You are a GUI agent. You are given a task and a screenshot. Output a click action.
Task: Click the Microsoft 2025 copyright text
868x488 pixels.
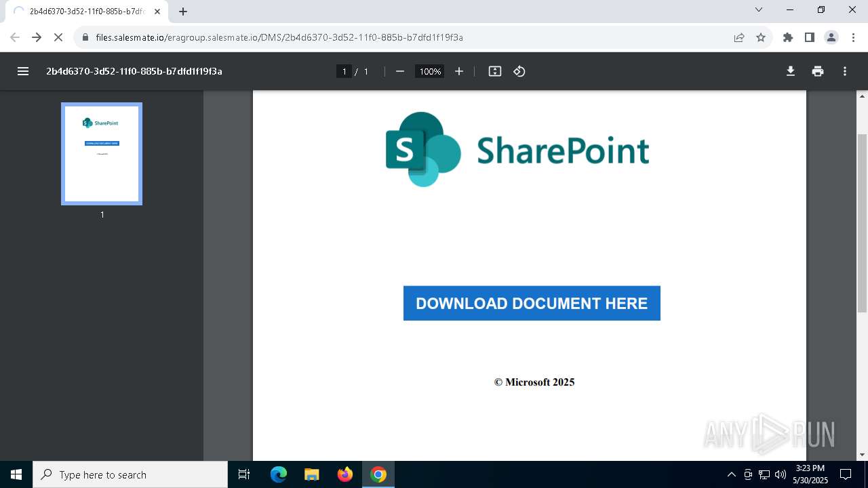coord(534,382)
